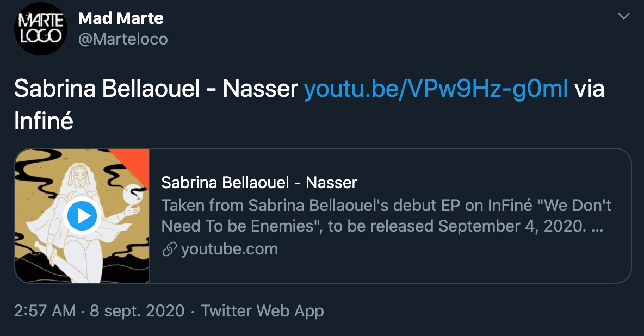Click the orange corner triangle on thumbnail
644x336 pixels.
[x=138, y=159]
